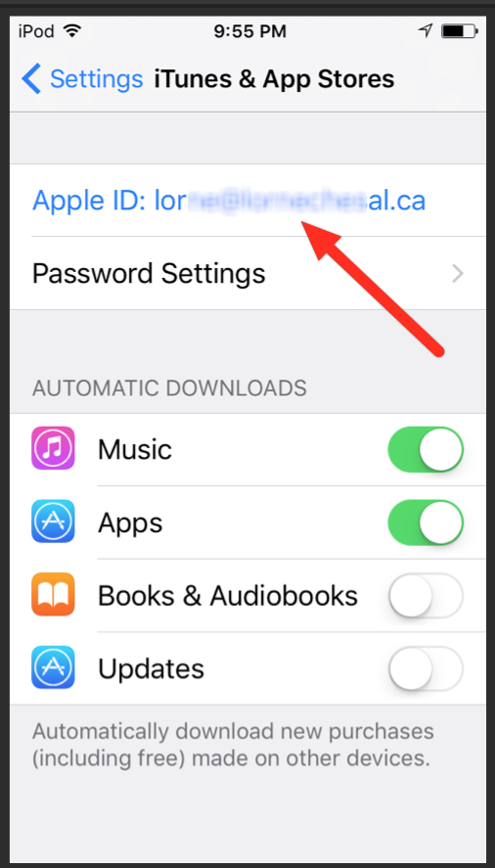Viewport: 495px width, 868px height.
Task: Tap the battery indicator icon
Action: click(x=459, y=31)
